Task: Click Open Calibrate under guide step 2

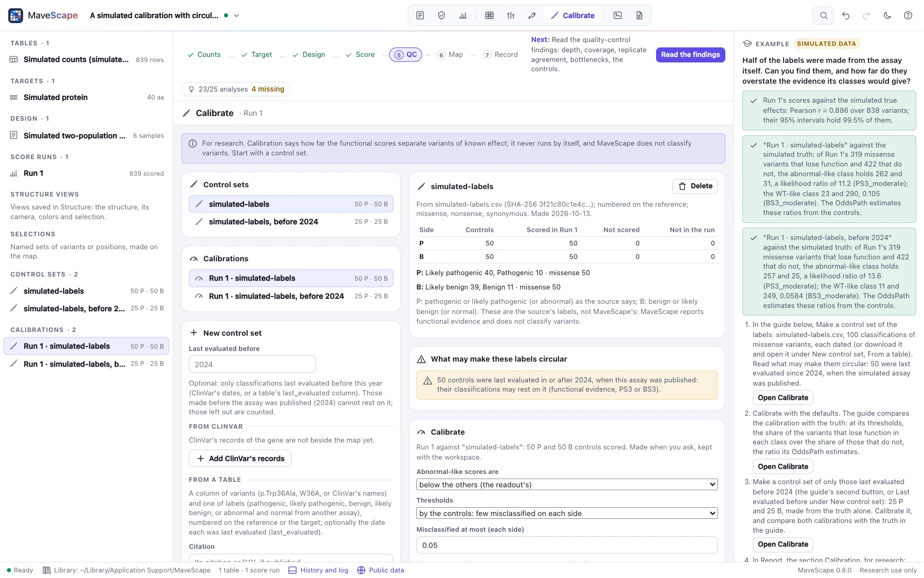Action: point(783,467)
